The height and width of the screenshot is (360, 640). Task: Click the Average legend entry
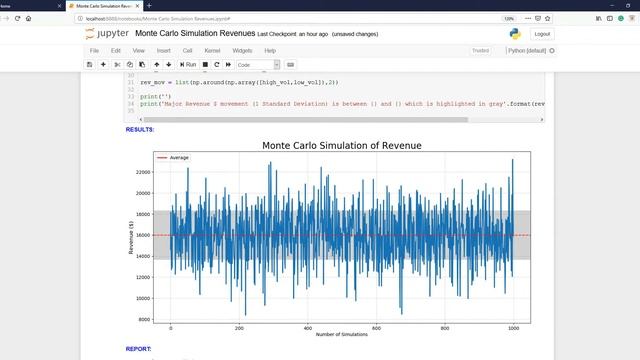(173, 158)
